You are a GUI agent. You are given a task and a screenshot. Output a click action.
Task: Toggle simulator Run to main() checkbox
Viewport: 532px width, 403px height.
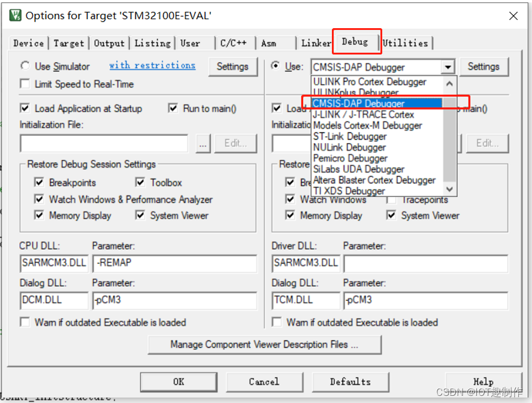pos(173,108)
